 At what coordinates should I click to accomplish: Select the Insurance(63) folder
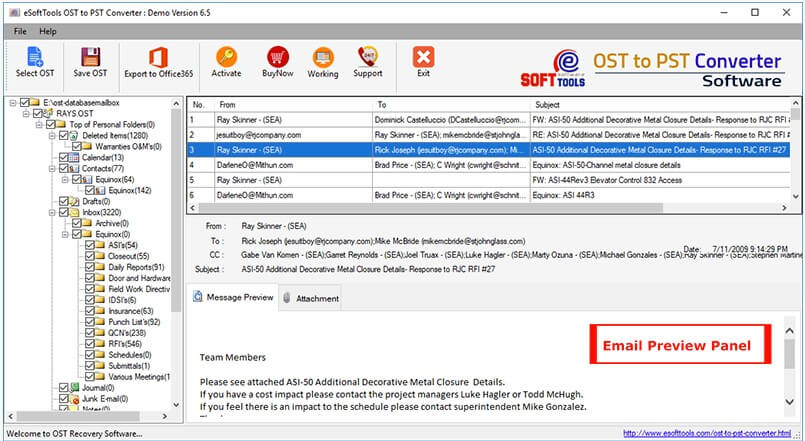pos(131,311)
